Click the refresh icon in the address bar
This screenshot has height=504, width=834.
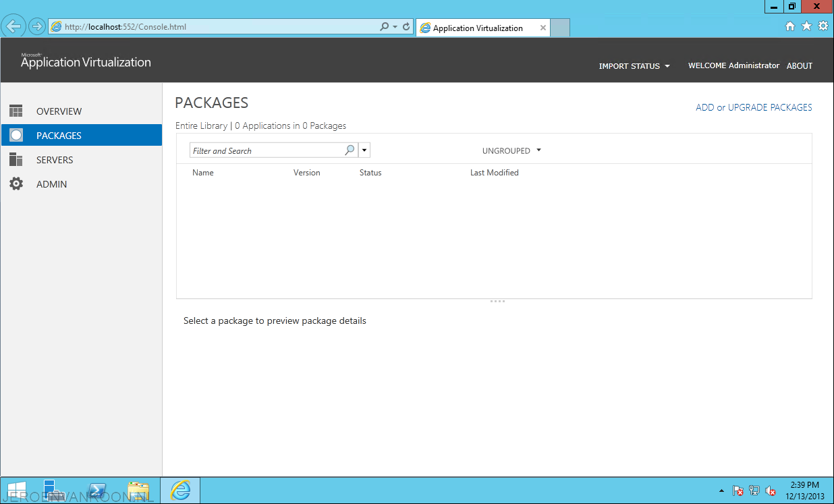pyautogui.click(x=406, y=27)
